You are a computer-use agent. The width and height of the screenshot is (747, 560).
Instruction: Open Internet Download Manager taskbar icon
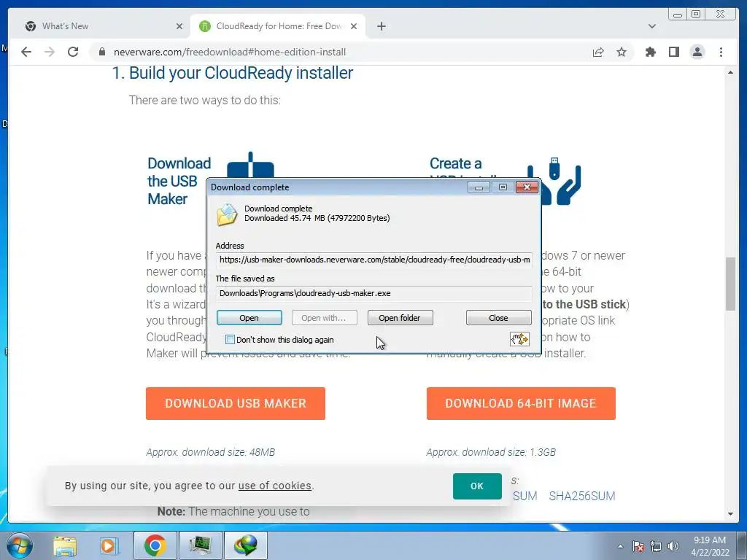tap(246, 545)
